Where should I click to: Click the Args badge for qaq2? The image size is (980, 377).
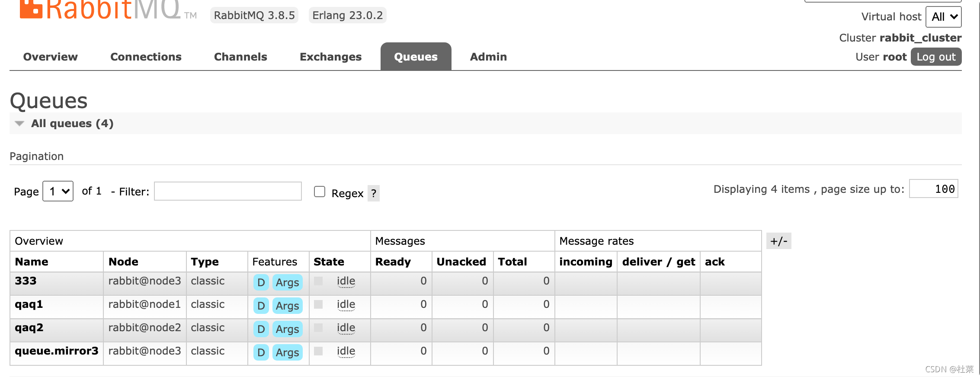(x=287, y=329)
